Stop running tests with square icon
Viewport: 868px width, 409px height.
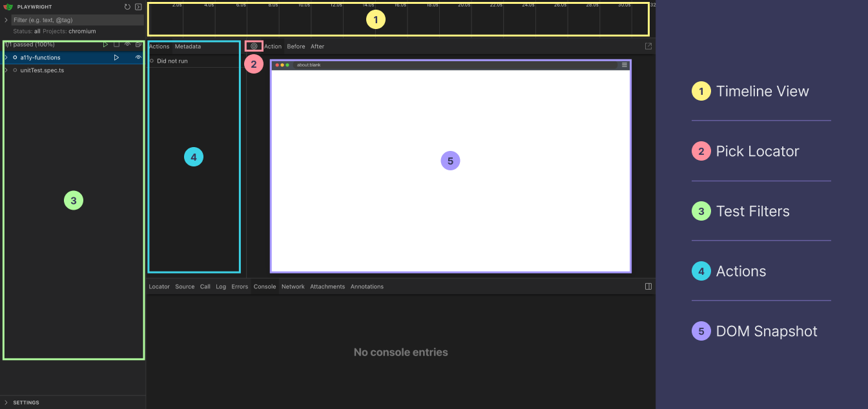pos(117,45)
